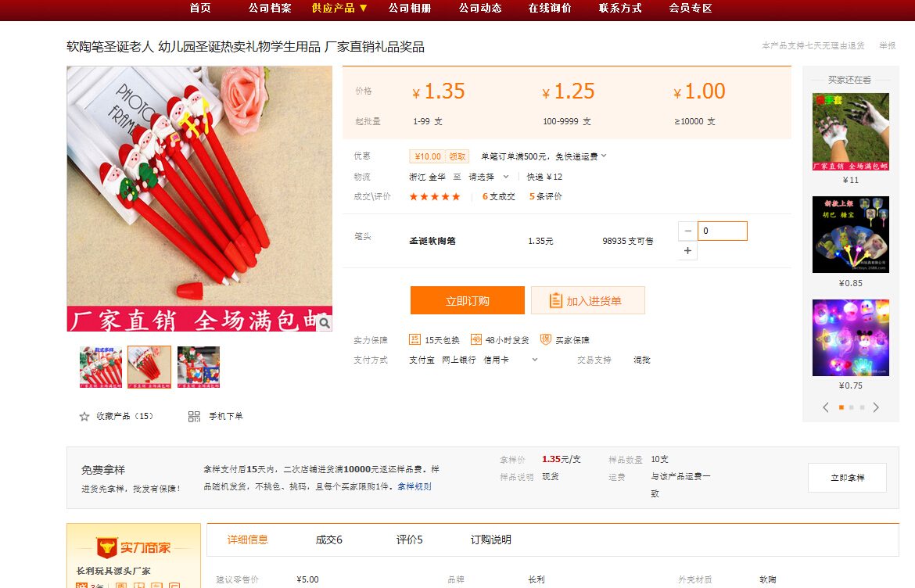Click the magnifier icon on product image
This screenshot has height=588, width=915.
coord(324,322)
